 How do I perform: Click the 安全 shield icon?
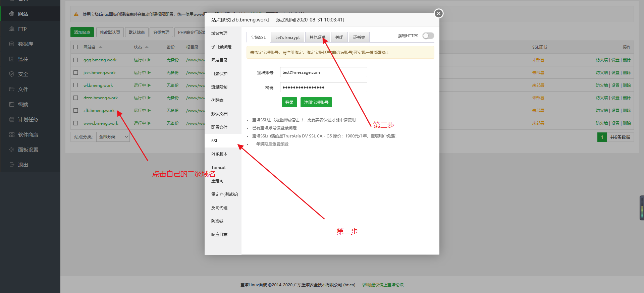click(x=12, y=74)
